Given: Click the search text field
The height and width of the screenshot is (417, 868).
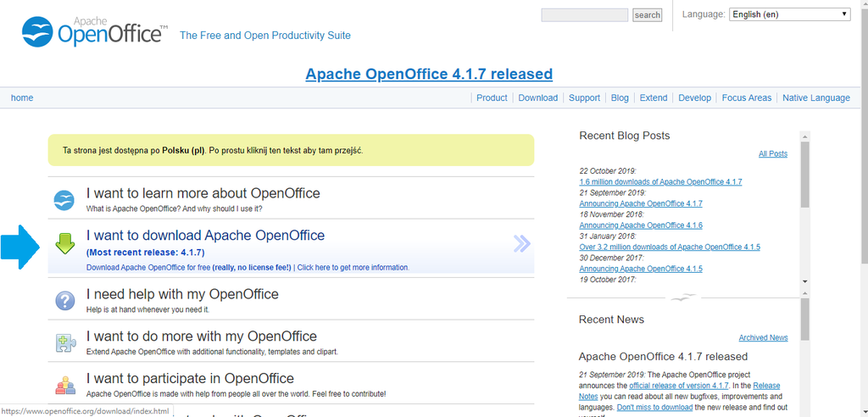Looking at the screenshot, I should pyautogui.click(x=585, y=15).
